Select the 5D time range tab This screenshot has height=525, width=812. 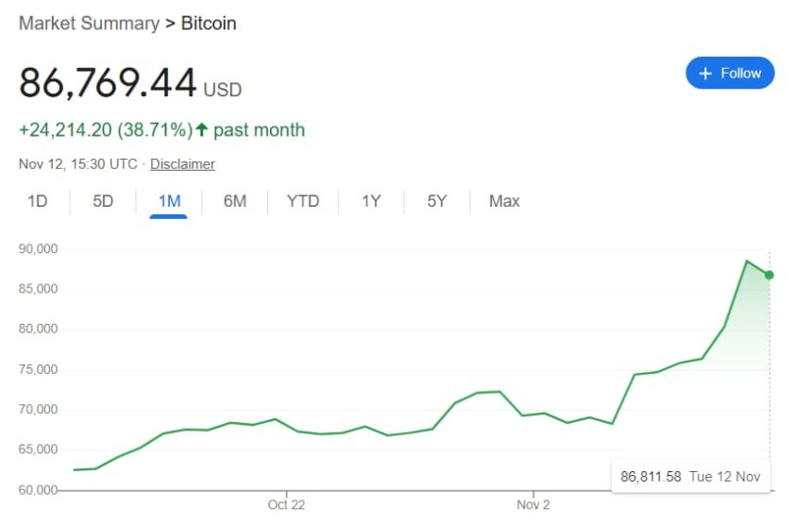tap(103, 201)
